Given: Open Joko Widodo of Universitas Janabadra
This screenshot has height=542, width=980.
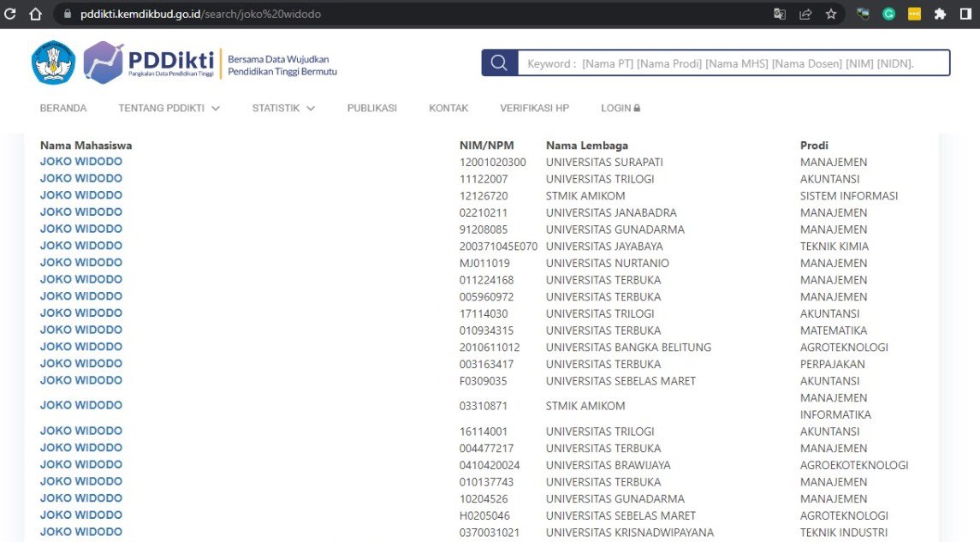Looking at the screenshot, I should tap(81, 212).
